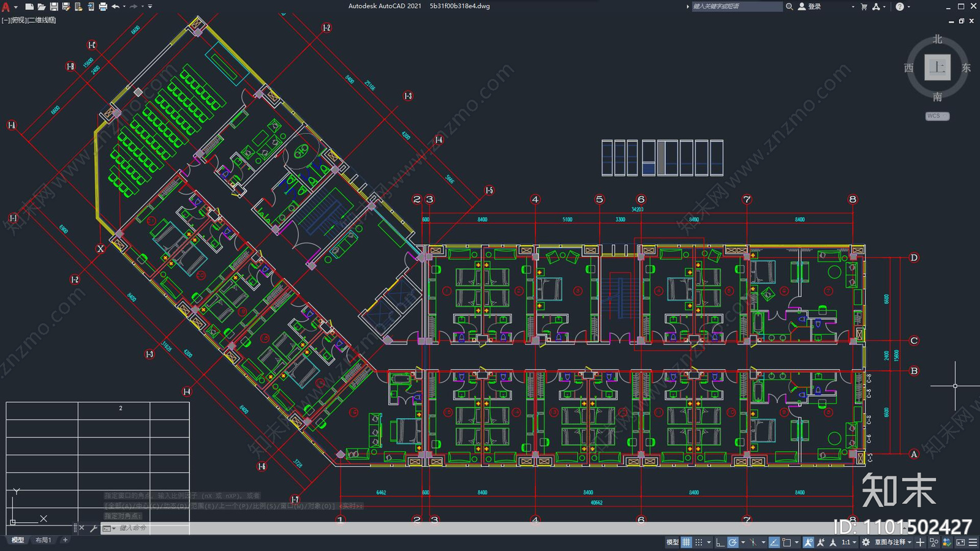Open the status bar customization menu icon
Image resolution: width=980 pixels, height=551 pixels.
pyautogui.click(x=973, y=542)
